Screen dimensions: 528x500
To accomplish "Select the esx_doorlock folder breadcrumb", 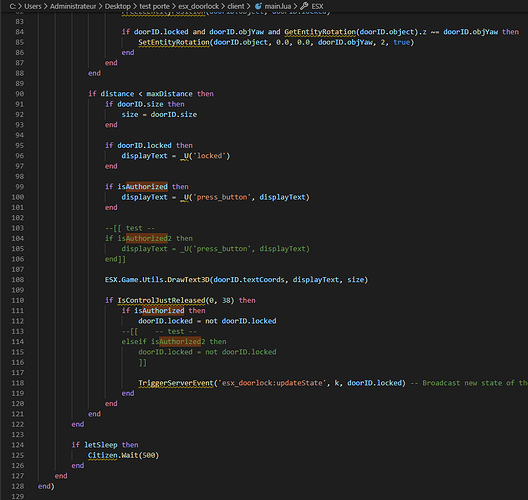I will click(x=199, y=6).
